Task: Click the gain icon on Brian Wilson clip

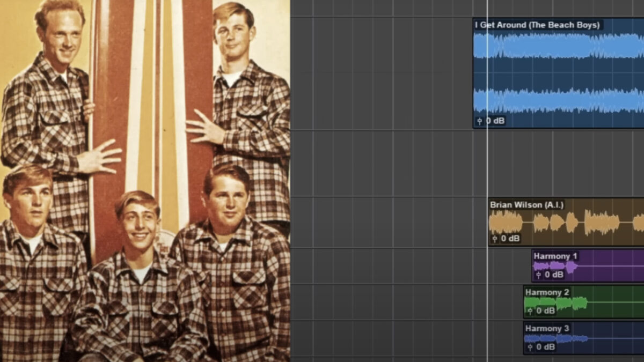Action: click(x=495, y=239)
